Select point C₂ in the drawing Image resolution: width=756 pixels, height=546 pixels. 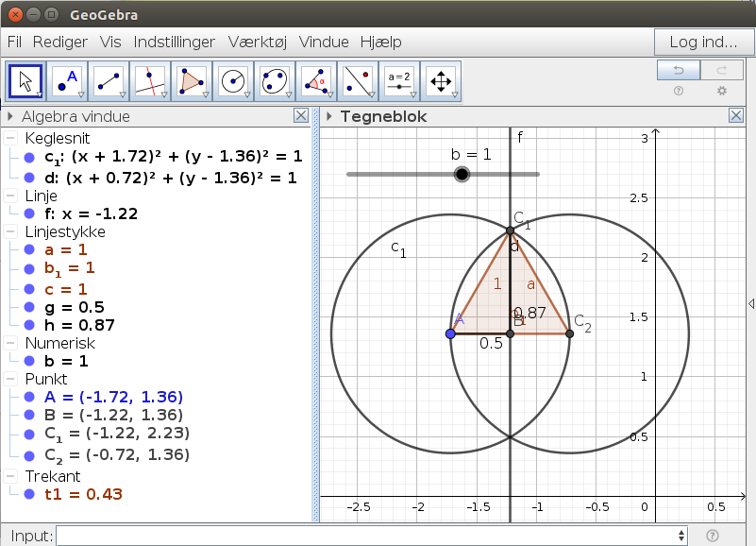[x=569, y=333]
